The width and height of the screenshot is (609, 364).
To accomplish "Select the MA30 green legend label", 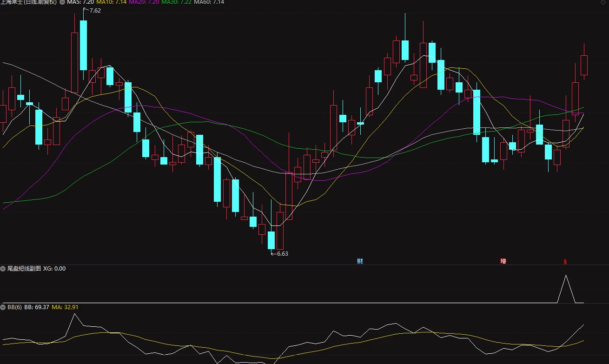I will [x=176, y=2].
